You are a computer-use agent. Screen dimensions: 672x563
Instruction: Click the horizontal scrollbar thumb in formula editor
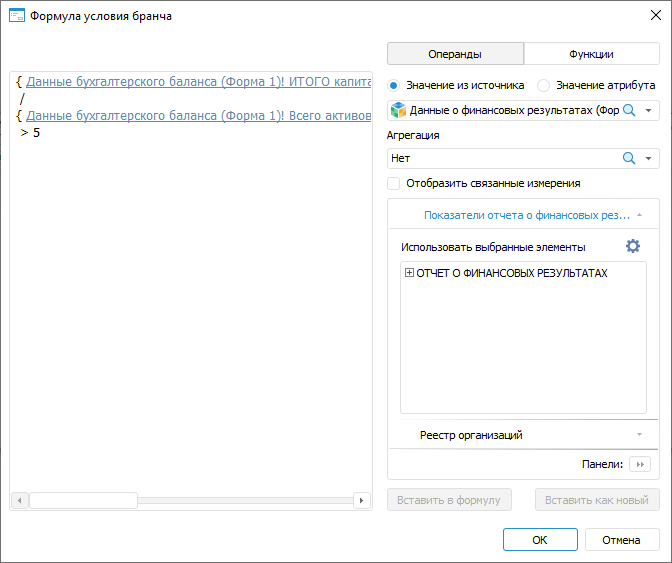coord(83,500)
